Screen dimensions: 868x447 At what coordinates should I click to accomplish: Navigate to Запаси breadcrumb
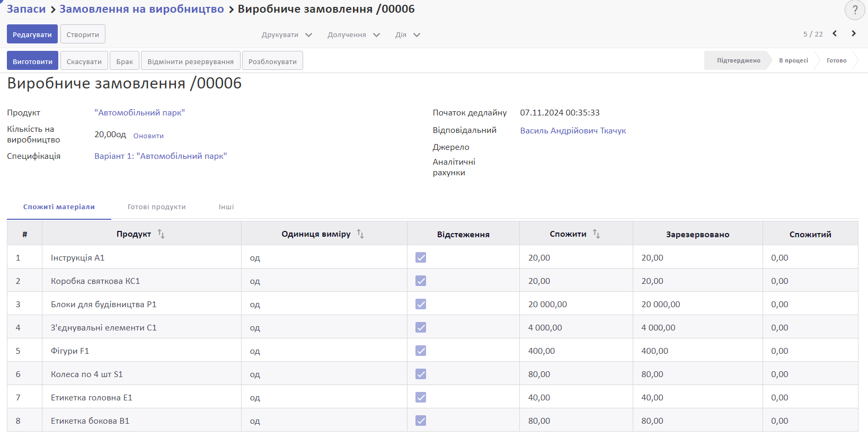pos(26,9)
